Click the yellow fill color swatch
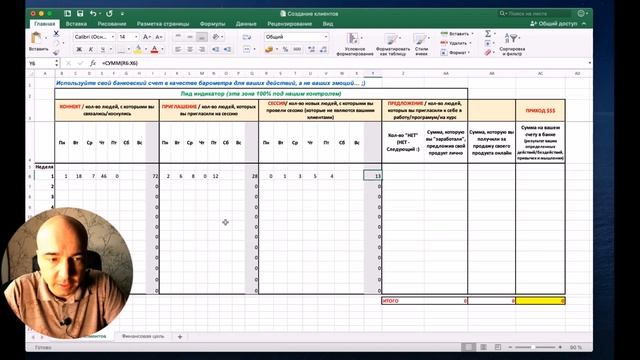 click(138, 49)
